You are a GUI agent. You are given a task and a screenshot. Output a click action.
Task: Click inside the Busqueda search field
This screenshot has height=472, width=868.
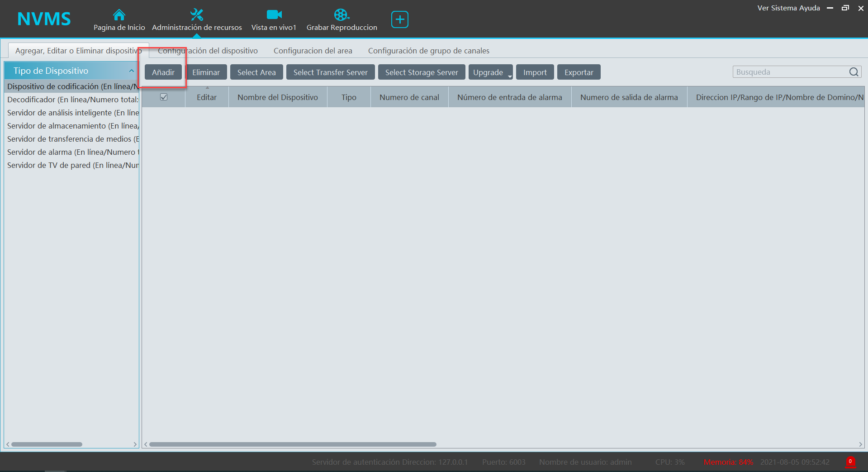point(789,72)
